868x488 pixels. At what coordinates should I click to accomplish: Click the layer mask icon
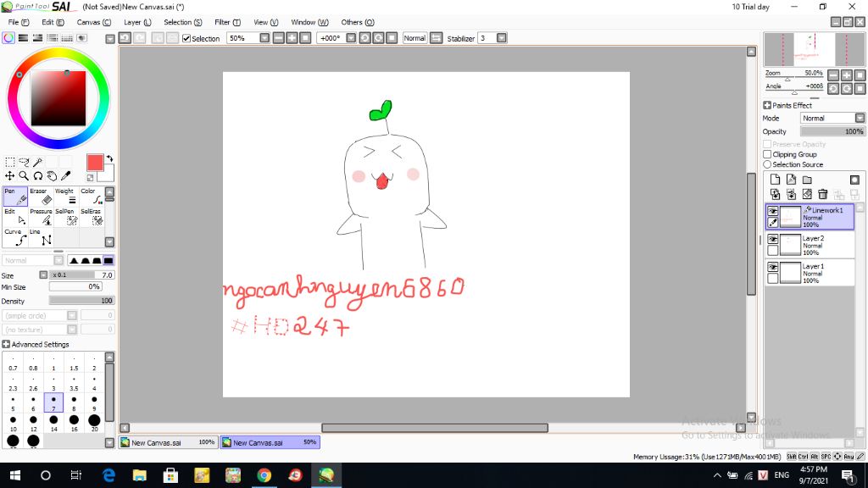854,180
